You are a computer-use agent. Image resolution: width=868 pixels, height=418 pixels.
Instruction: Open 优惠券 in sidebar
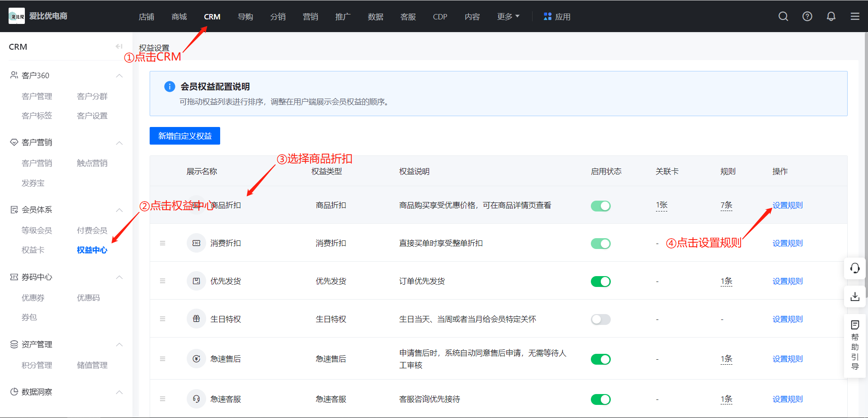point(33,298)
